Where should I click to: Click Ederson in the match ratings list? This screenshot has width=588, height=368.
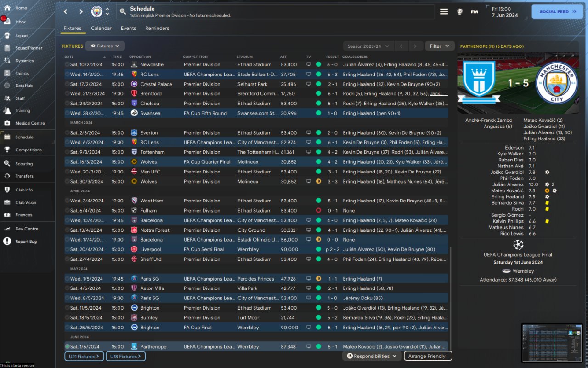[x=514, y=148]
